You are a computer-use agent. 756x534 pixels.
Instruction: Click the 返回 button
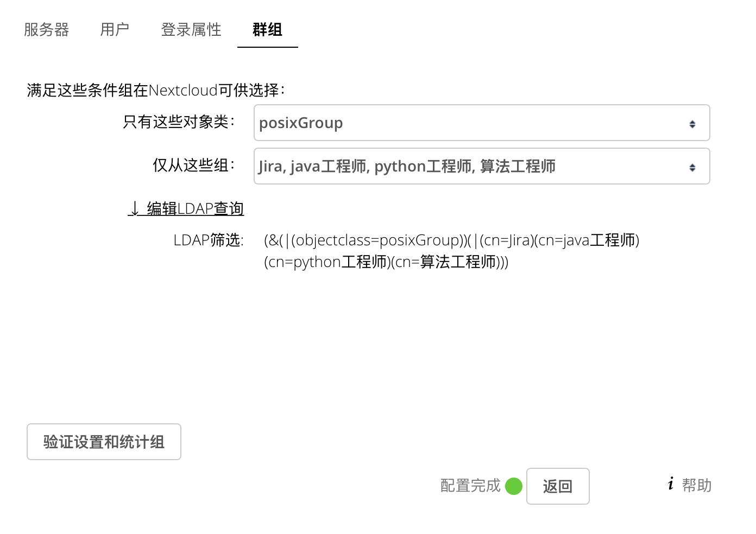pyautogui.click(x=558, y=486)
